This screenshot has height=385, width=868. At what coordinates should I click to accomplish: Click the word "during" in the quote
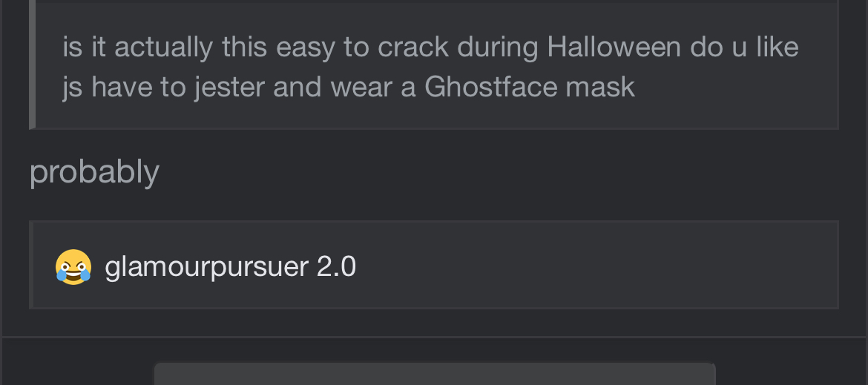point(498,47)
